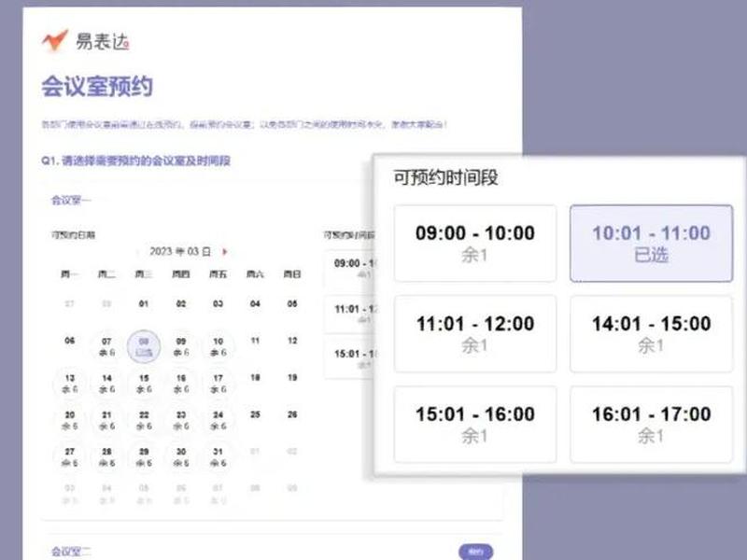The height and width of the screenshot is (560, 747).
Task: Pick date 14 in the calendar
Action: [x=106, y=384]
